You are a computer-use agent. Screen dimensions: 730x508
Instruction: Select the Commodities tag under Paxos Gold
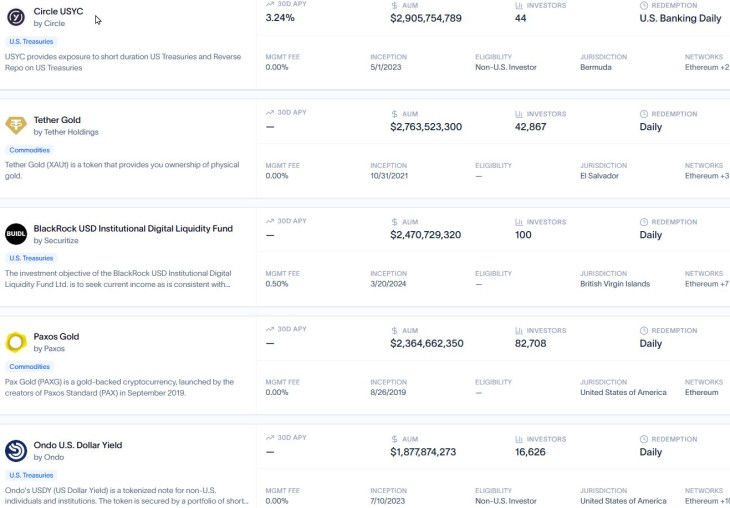pos(29,367)
